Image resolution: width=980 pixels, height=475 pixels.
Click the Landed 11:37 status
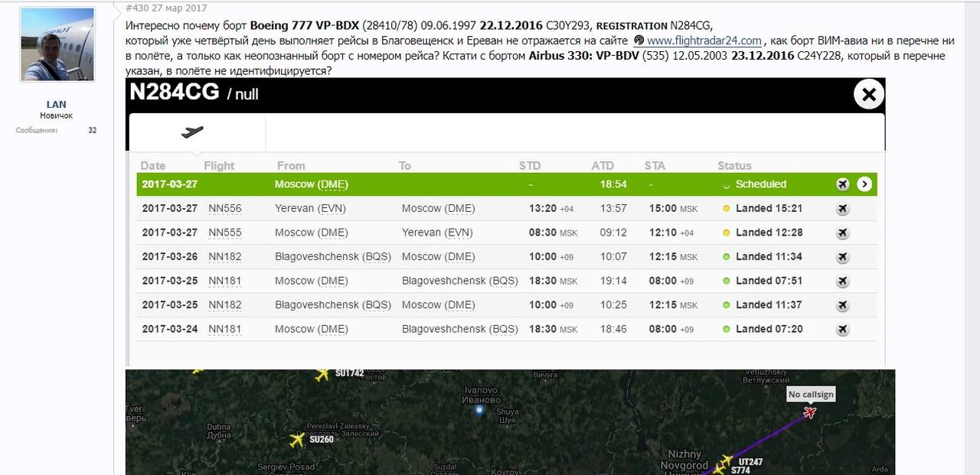click(769, 304)
